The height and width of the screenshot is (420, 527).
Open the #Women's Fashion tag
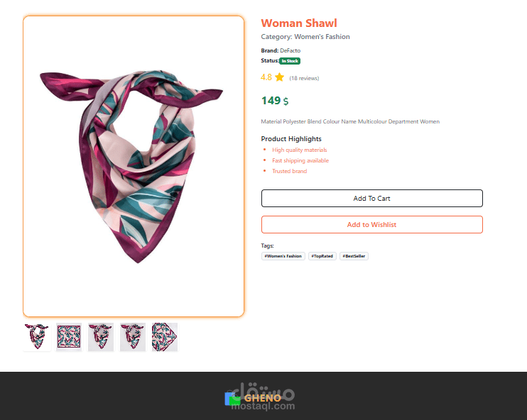[x=283, y=256]
